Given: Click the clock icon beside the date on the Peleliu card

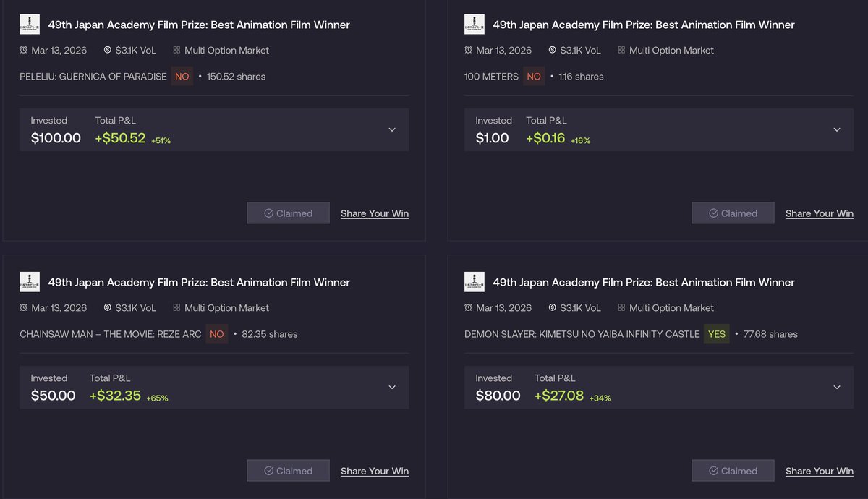Looking at the screenshot, I should coord(24,50).
